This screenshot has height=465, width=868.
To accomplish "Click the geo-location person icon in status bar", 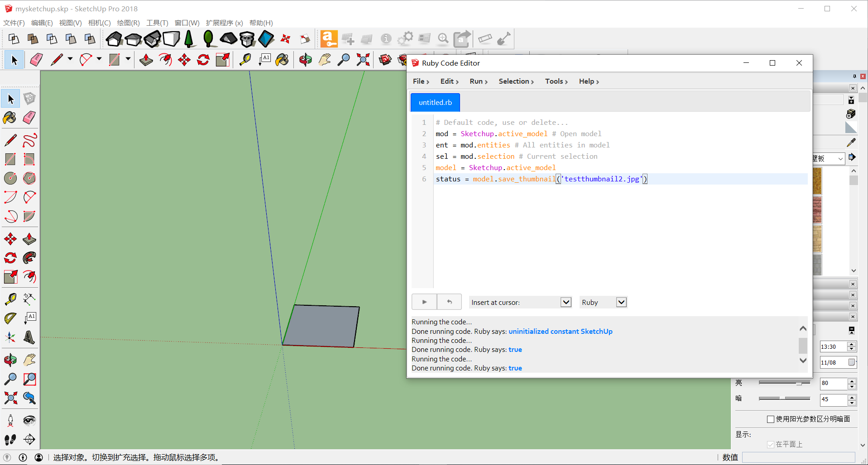I will tap(39, 457).
